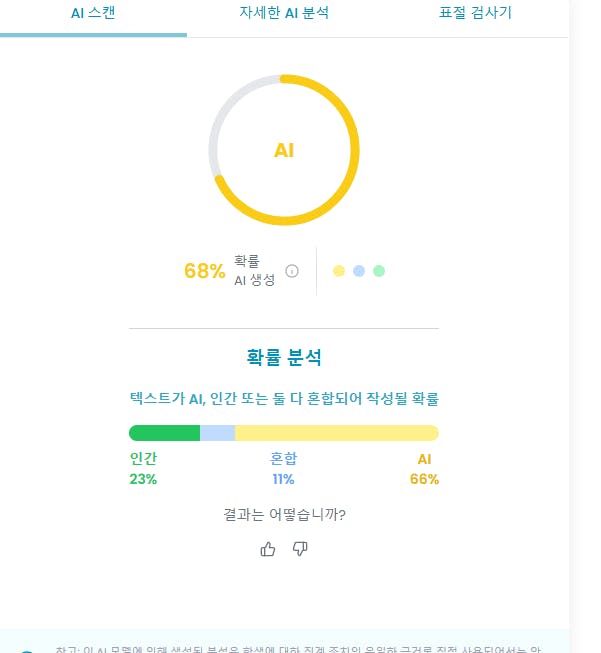Click the yellow AI segment of the bar
Screen dimensions: 601x653
pos(336,433)
